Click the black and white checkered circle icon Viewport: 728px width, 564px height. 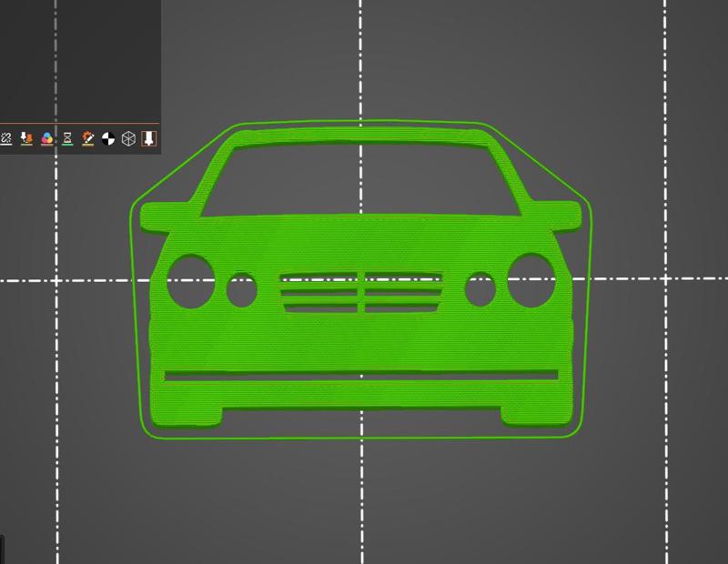pos(108,138)
